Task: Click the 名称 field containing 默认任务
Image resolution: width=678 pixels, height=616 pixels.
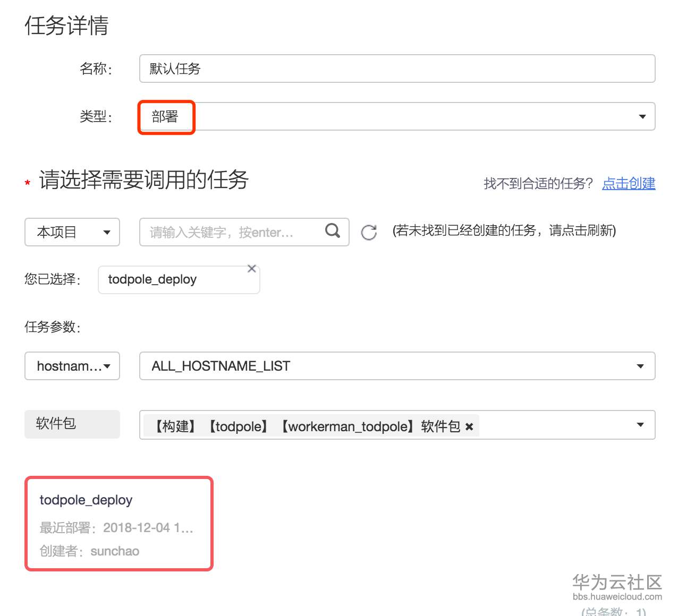Action: [x=397, y=69]
